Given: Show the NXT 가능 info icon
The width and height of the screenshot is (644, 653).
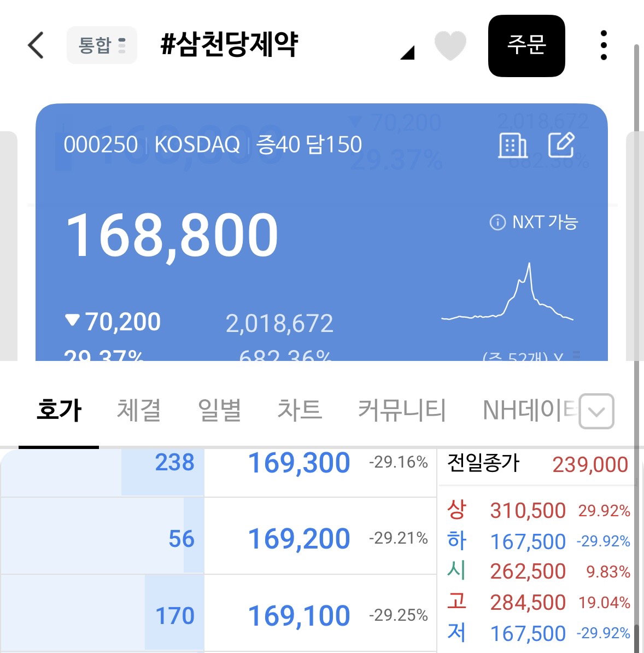Looking at the screenshot, I should 497,222.
